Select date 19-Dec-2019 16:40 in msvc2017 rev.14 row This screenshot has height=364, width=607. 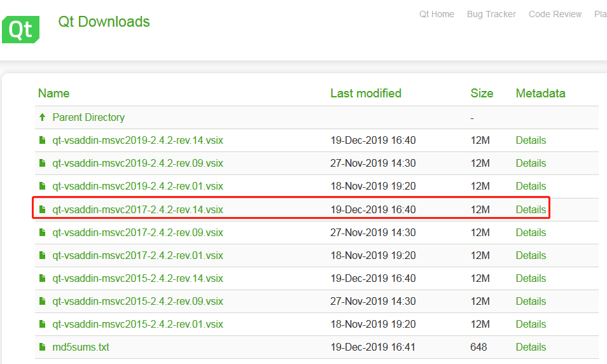point(373,209)
